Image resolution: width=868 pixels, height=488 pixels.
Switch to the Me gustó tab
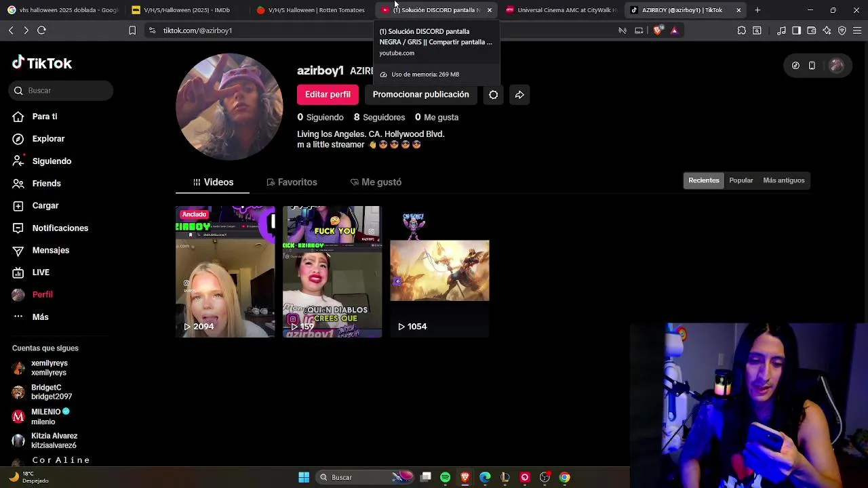click(x=376, y=182)
